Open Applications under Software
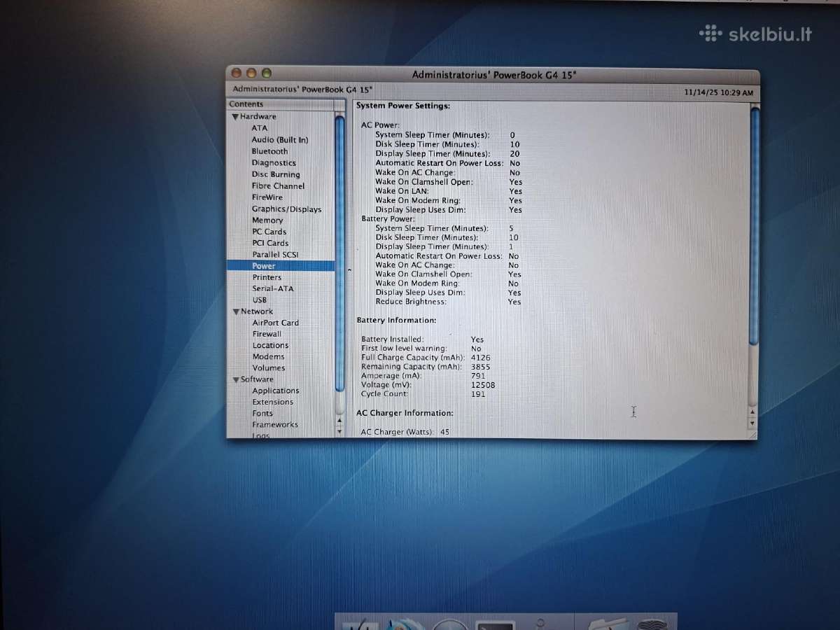840x630 pixels. pyautogui.click(x=276, y=391)
